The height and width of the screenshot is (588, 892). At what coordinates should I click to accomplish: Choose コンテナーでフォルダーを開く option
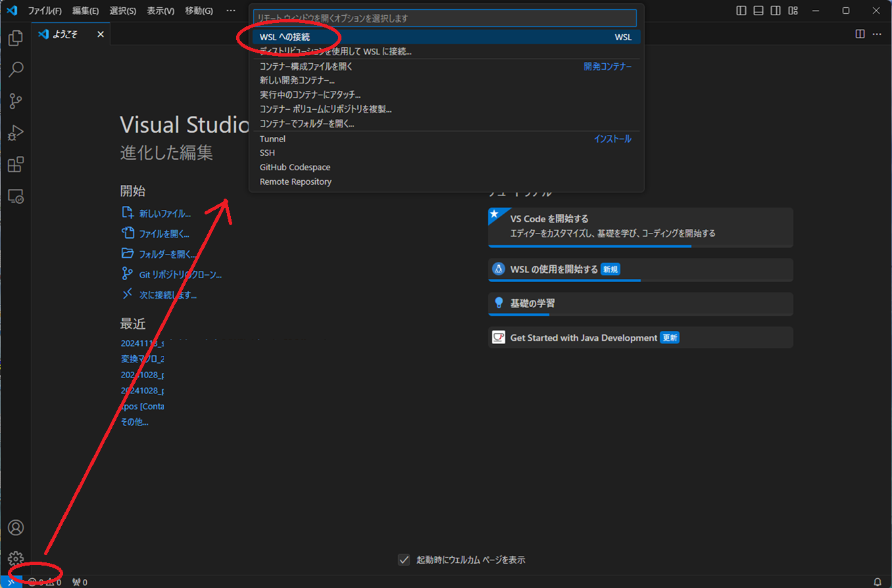click(446, 124)
